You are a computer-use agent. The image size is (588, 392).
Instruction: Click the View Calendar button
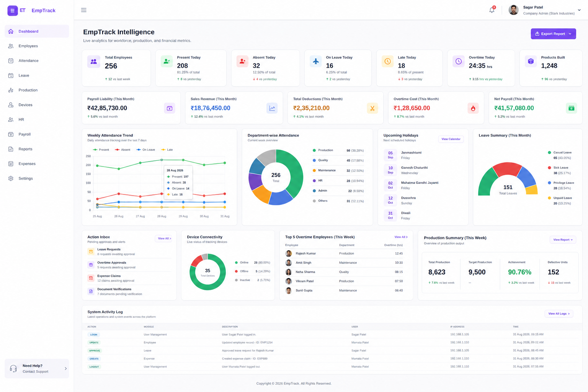pyautogui.click(x=451, y=139)
